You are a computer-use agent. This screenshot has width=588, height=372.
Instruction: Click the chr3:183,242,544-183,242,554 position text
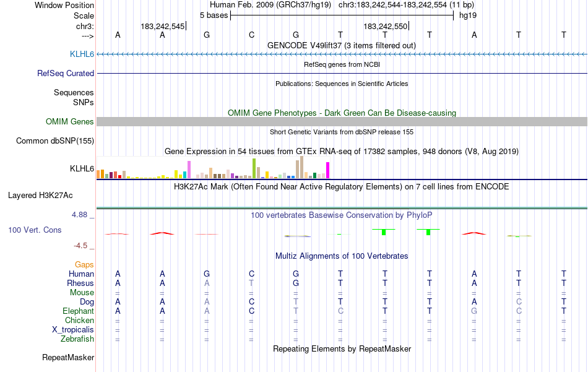406,5
